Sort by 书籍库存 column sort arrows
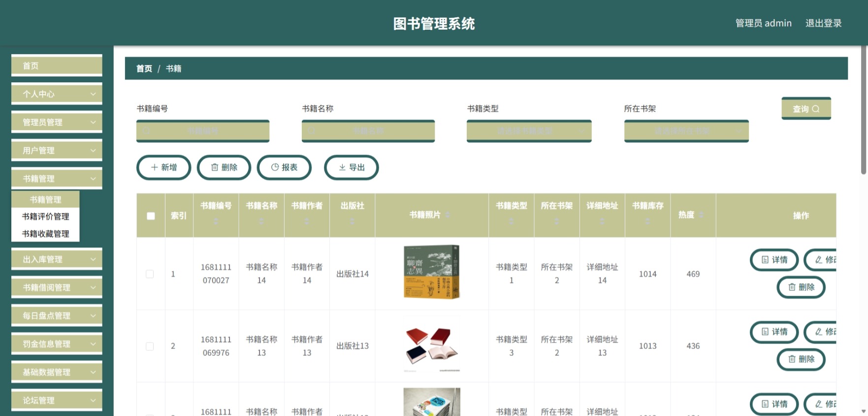Image resolution: width=868 pixels, height=416 pixels. (x=647, y=222)
